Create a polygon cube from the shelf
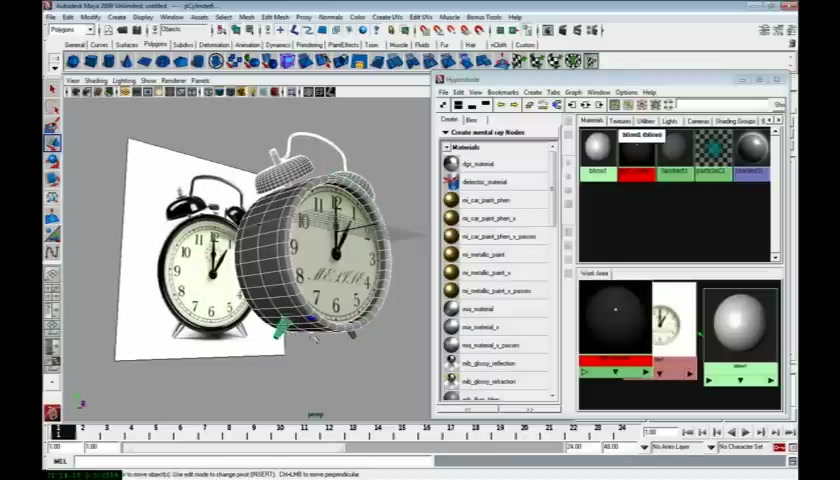The height and width of the screenshot is (480, 840). (91, 61)
